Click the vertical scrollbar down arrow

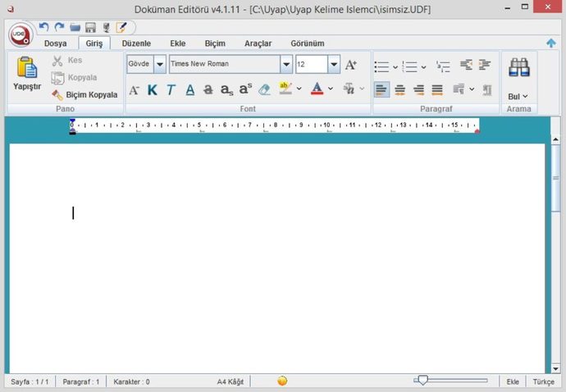pyautogui.click(x=555, y=368)
